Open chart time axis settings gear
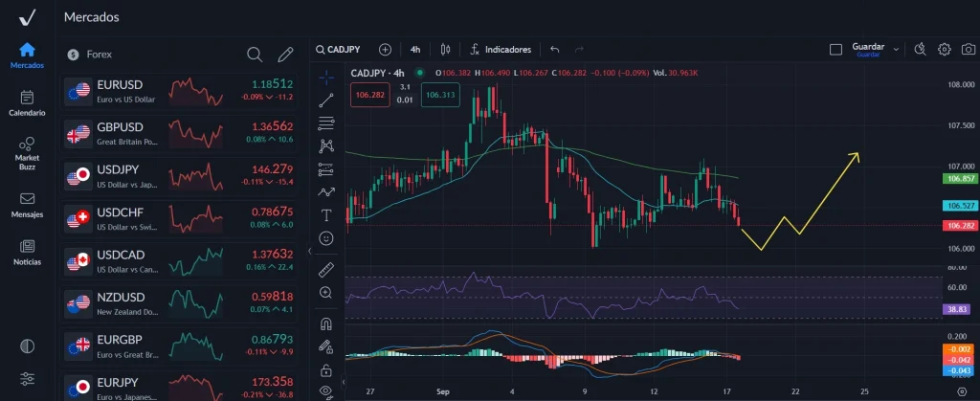 962,391
